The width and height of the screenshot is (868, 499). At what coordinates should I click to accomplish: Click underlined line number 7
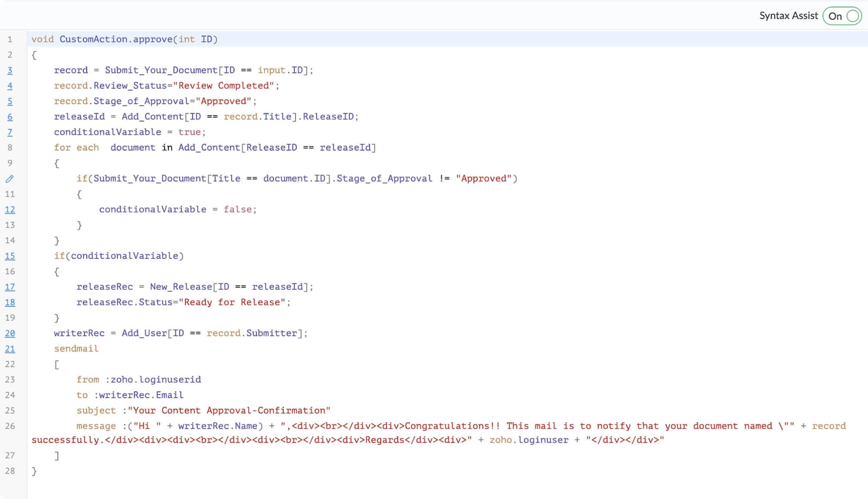[x=10, y=132]
